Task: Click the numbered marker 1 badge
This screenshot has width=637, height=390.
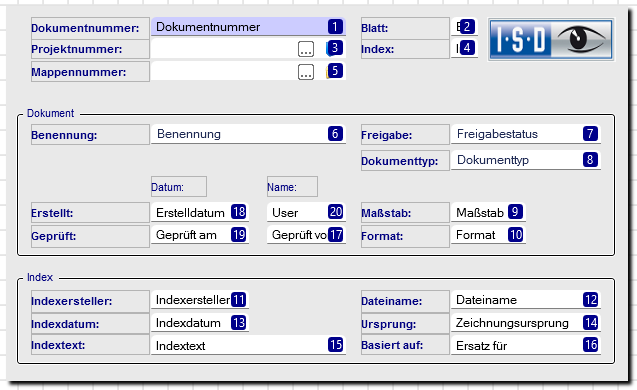Action: click(335, 27)
